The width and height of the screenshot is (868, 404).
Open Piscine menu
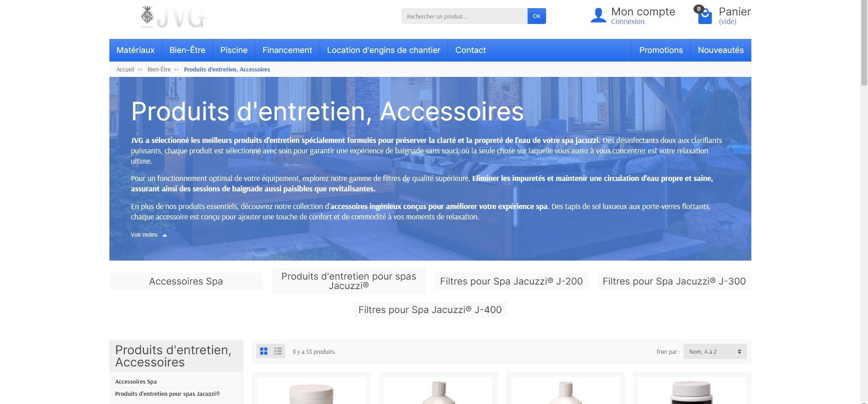pos(234,50)
